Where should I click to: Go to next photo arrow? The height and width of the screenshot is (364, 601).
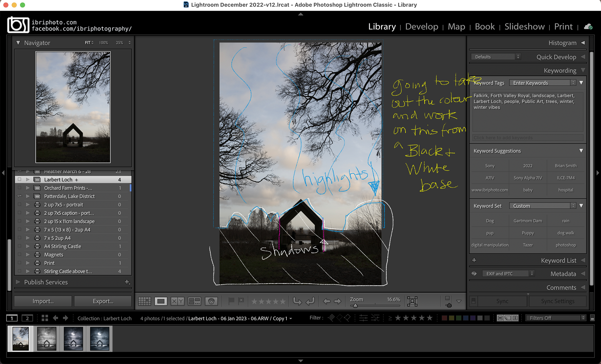pyautogui.click(x=338, y=301)
